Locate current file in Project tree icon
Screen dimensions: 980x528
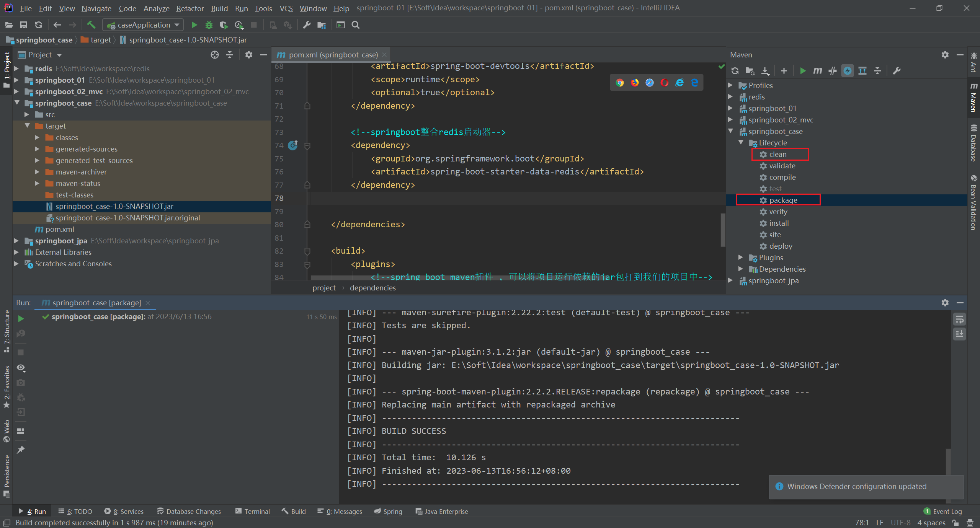point(215,55)
